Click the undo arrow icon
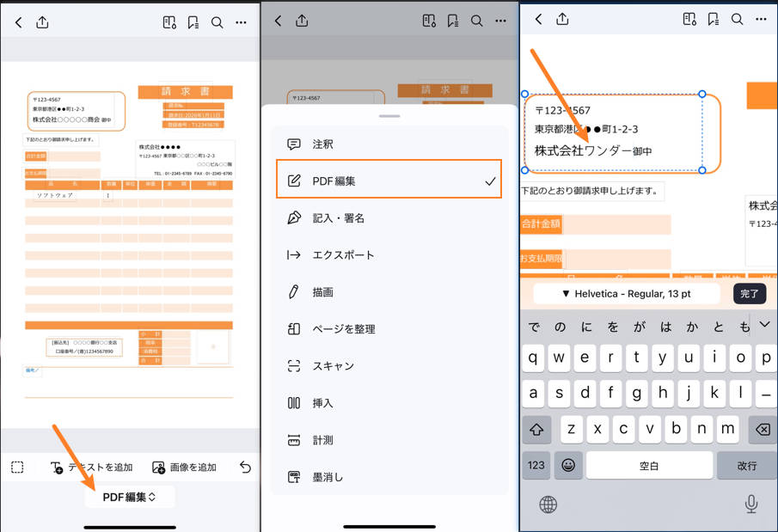The height and width of the screenshot is (532, 778). 246,468
